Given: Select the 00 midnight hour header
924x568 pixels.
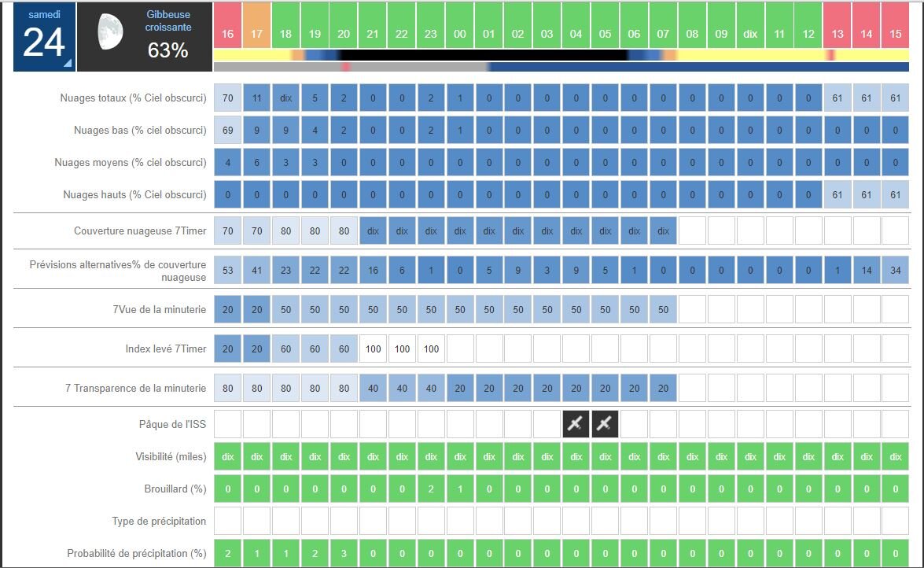Looking at the screenshot, I should pos(460,35).
